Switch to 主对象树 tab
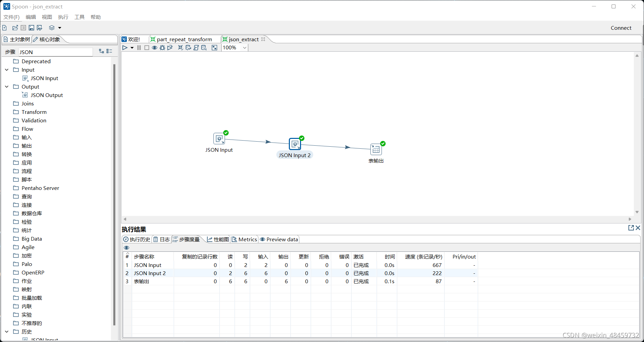This screenshot has height=342, width=644. 17,40
